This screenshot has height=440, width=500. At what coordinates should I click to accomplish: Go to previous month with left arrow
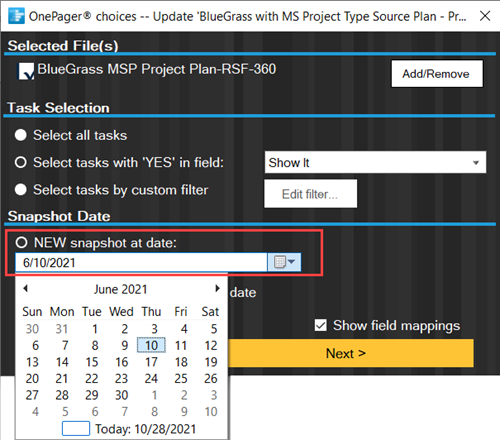[x=26, y=288]
